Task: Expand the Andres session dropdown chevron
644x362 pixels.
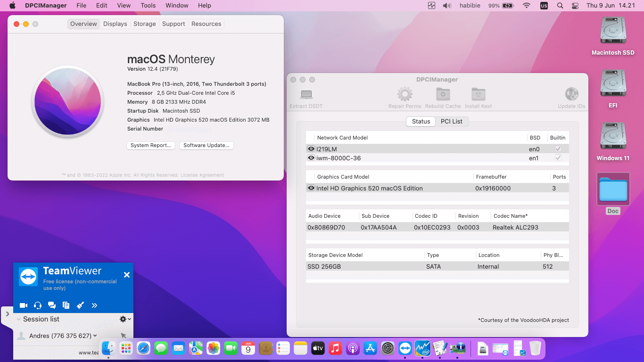Action: (x=95, y=336)
